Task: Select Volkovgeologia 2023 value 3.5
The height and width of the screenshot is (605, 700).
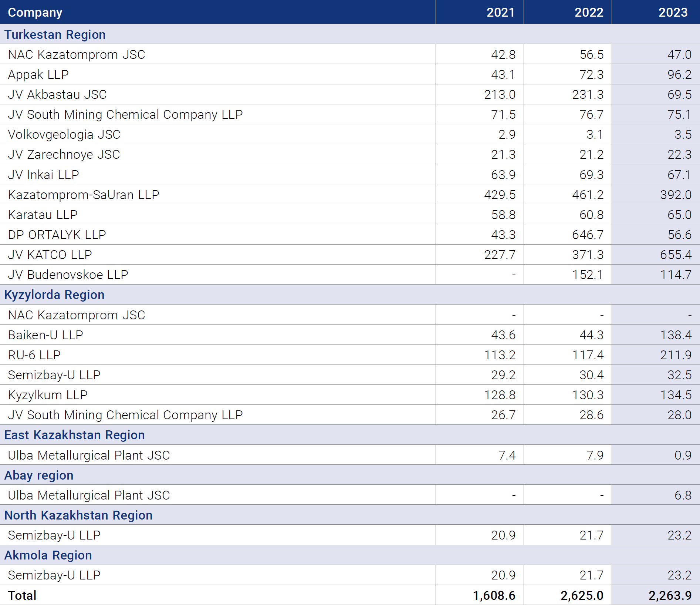Action: 683,134
